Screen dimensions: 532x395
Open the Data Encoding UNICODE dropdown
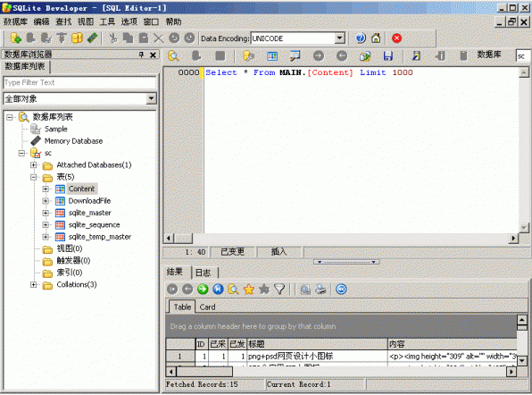(x=339, y=38)
